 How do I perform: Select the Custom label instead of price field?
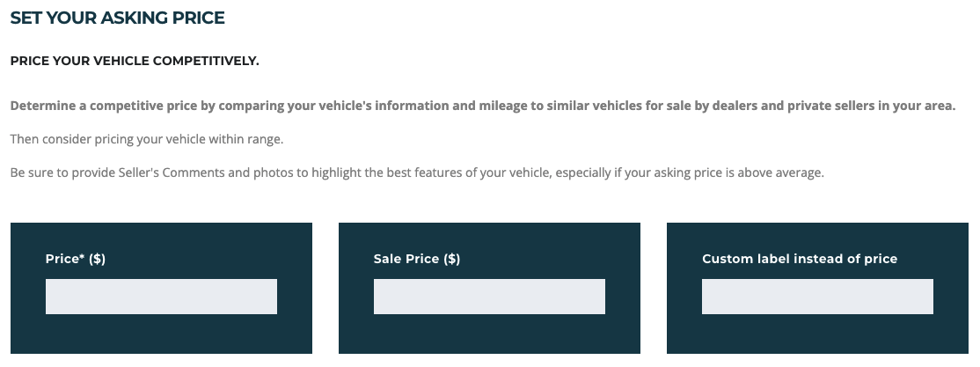pos(817,297)
